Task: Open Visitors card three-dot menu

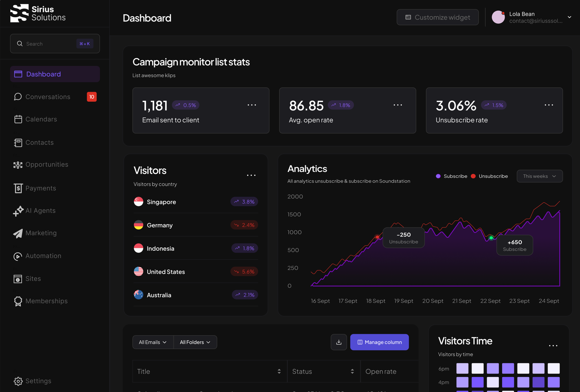Action: (x=251, y=176)
